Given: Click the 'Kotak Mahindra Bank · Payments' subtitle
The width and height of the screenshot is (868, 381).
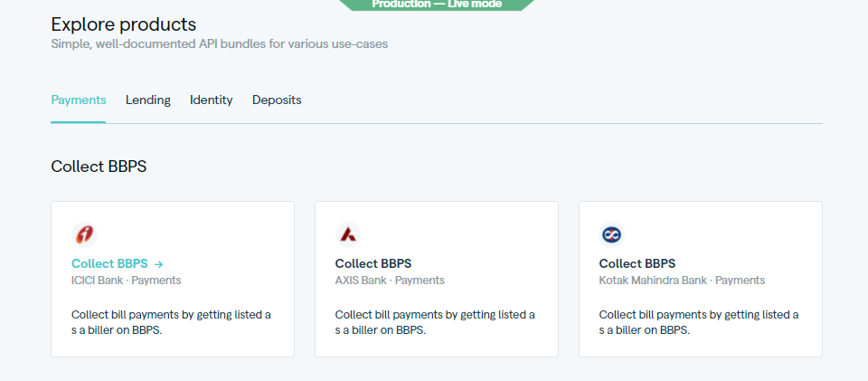Looking at the screenshot, I should pos(682,281).
